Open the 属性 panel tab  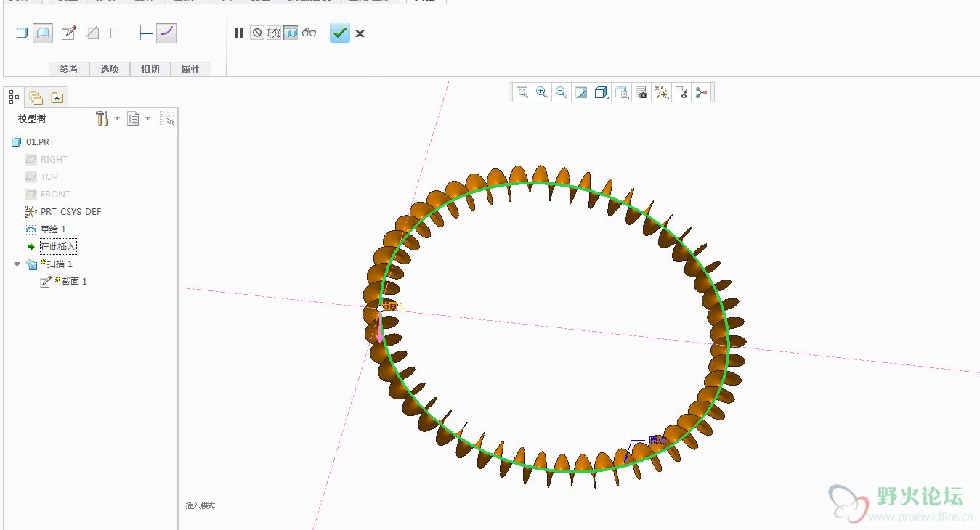pyautogui.click(x=191, y=69)
